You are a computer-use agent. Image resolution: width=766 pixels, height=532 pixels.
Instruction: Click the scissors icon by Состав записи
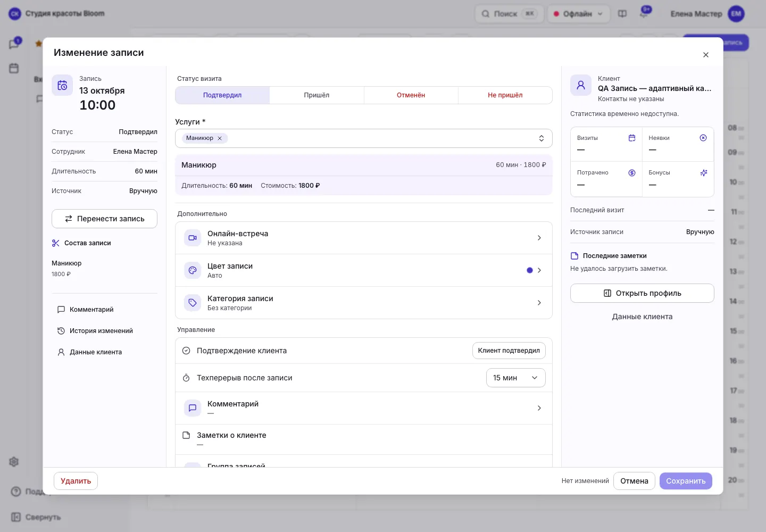[x=56, y=243]
